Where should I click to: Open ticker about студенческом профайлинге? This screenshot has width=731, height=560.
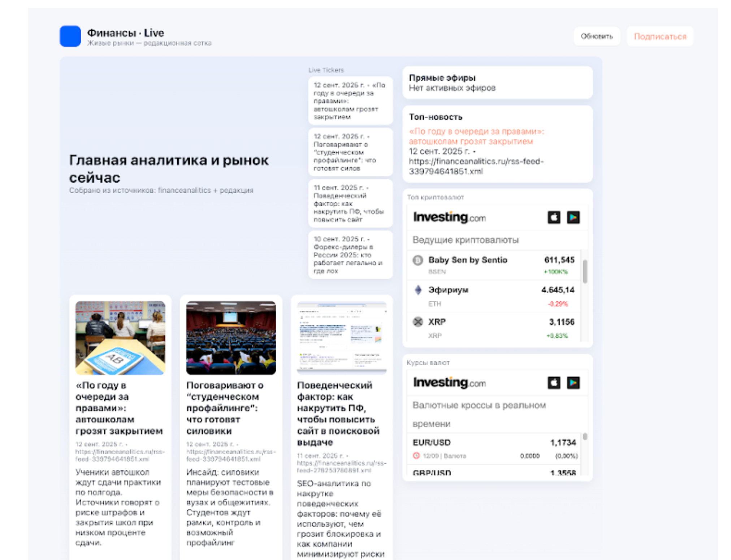[x=350, y=152]
